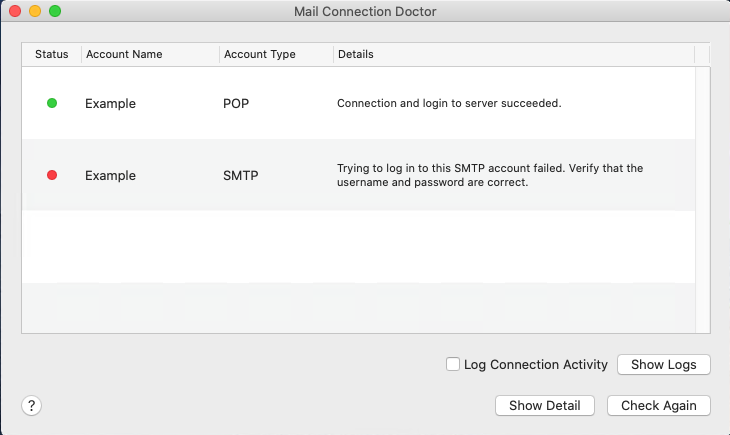Minimize the window with the yellow button
730x435 pixels.
coord(35,12)
